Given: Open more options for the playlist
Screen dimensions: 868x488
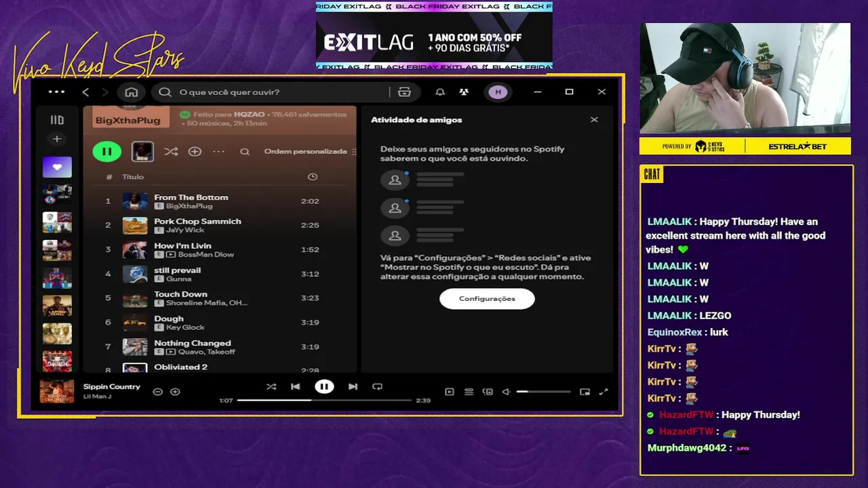Looking at the screenshot, I should click(218, 152).
